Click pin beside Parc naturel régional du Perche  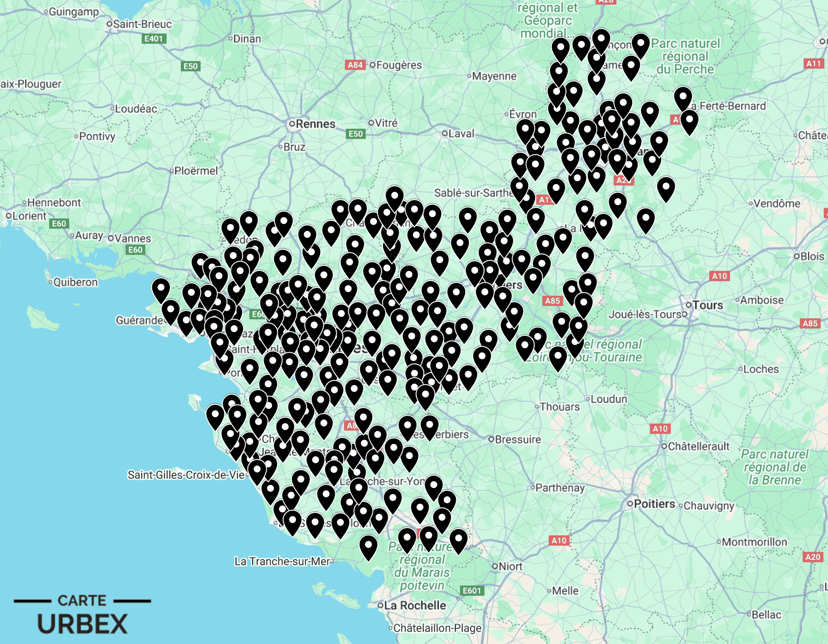click(640, 45)
